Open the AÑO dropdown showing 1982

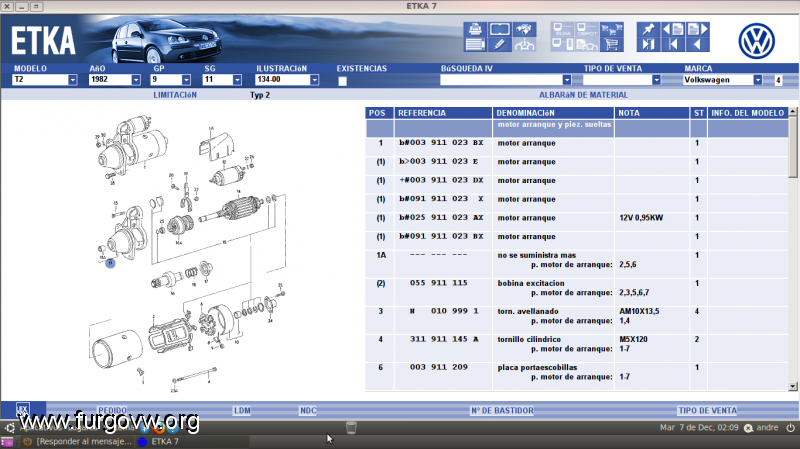(x=135, y=80)
